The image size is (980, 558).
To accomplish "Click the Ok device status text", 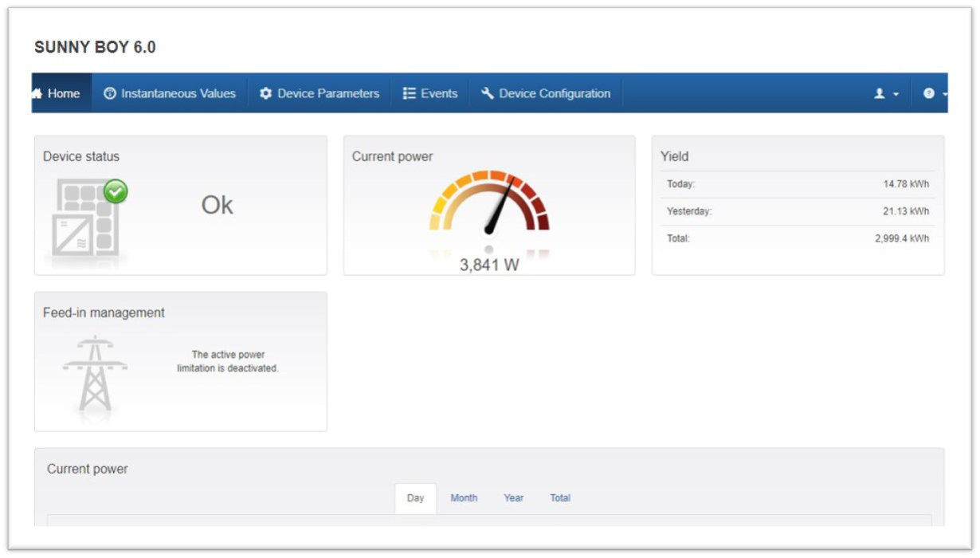I will pyautogui.click(x=217, y=206).
